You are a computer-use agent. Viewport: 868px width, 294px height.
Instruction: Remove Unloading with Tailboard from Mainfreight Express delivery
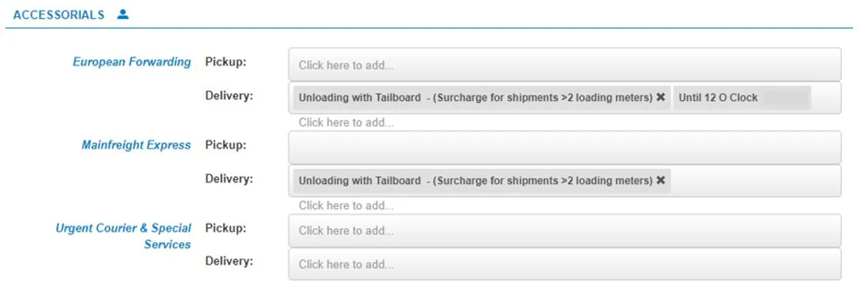click(660, 181)
